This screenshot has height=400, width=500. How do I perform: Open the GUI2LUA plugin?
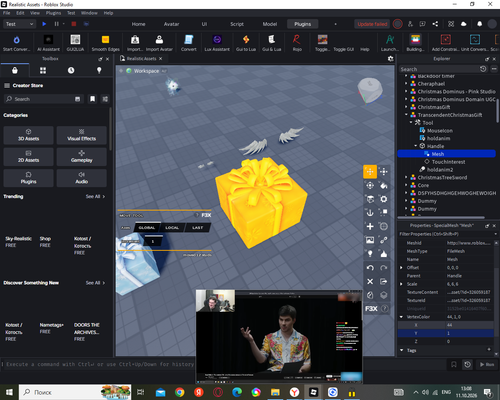click(75, 43)
